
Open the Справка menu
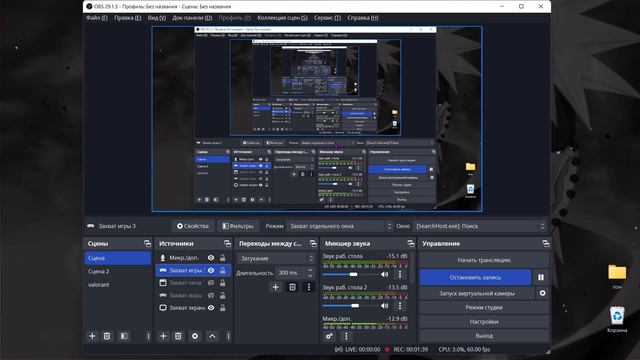(x=363, y=18)
